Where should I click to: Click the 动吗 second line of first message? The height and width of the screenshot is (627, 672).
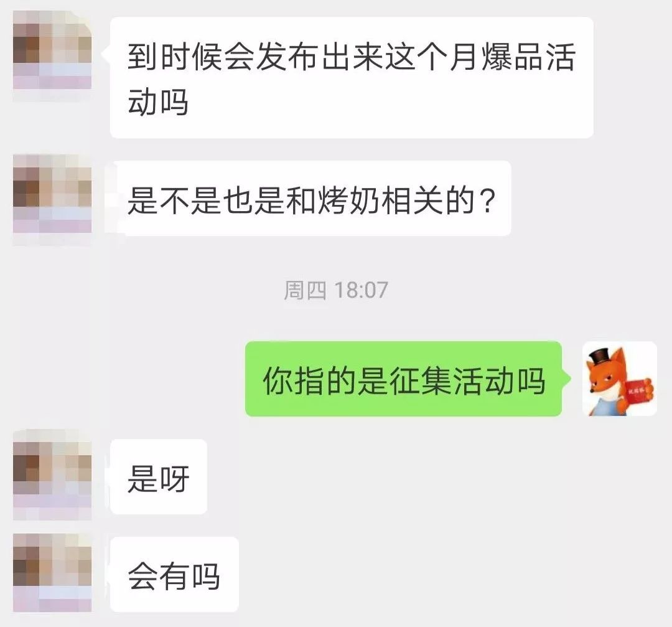coord(158,102)
